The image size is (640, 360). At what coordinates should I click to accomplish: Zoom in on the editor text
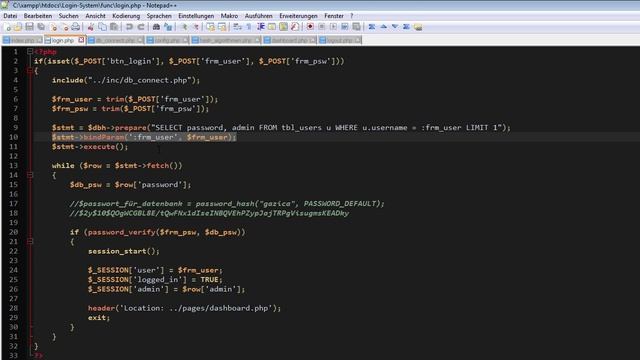(184, 27)
